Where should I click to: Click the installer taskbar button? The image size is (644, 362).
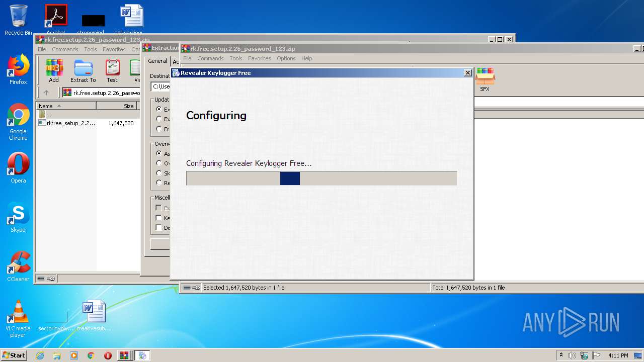(142, 355)
